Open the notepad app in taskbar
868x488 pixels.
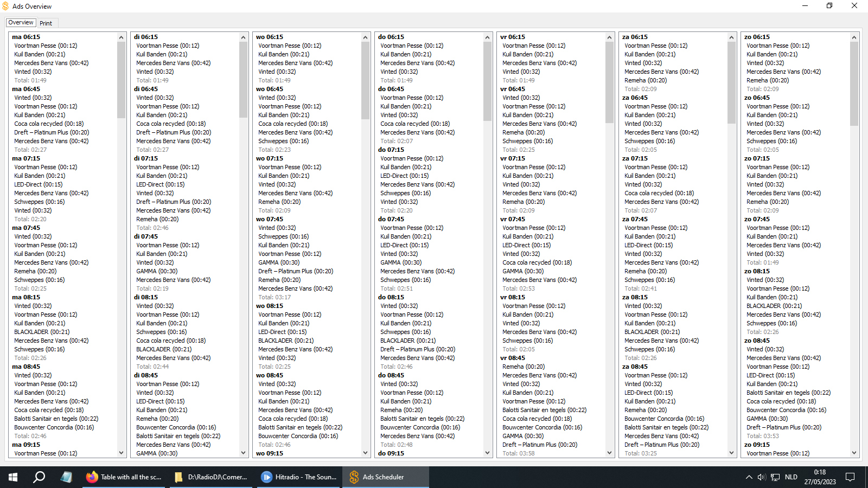point(66,477)
